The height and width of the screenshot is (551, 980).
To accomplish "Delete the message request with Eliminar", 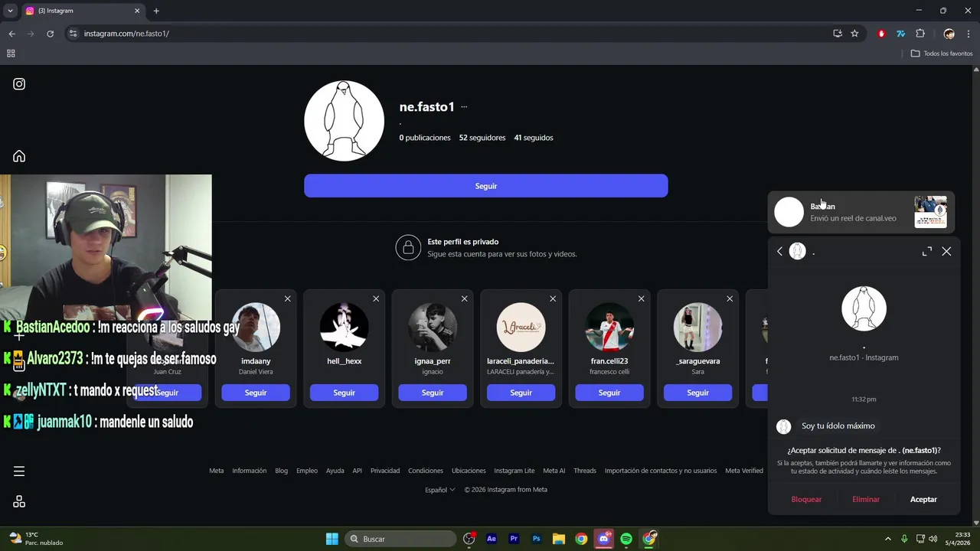I will coord(866,499).
